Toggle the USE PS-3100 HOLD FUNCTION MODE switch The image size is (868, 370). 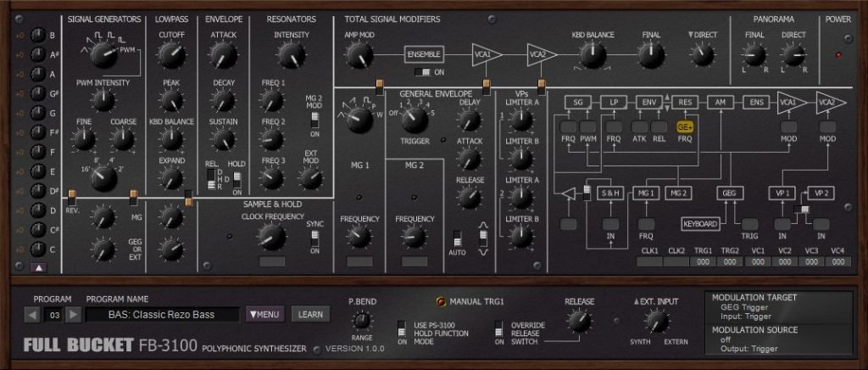pyautogui.click(x=402, y=329)
